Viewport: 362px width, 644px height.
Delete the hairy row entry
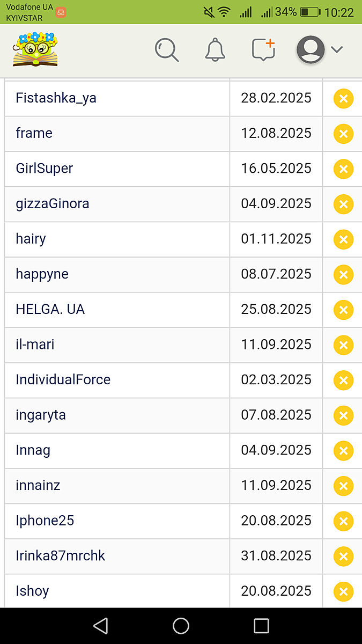[x=343, y=239]
